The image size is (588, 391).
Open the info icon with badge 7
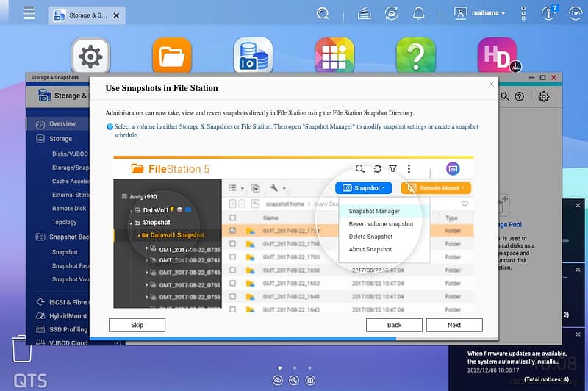click(549, 13)
